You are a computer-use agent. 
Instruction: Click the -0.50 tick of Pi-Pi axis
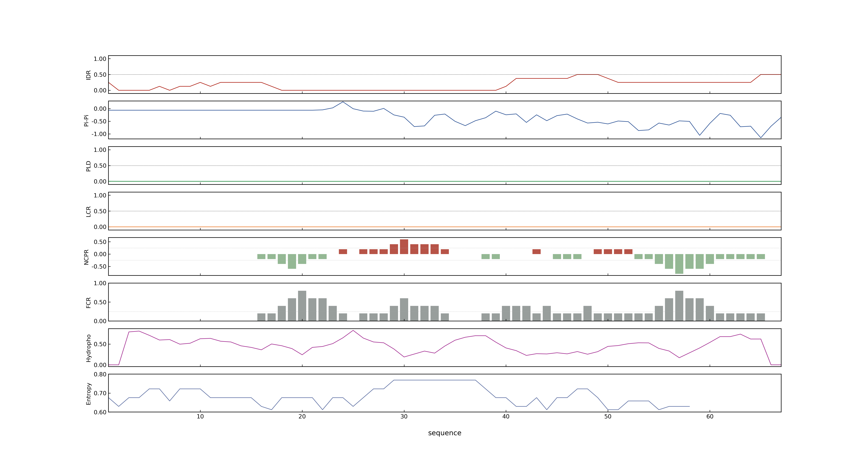pyautogui.click(x=99, y=121)
